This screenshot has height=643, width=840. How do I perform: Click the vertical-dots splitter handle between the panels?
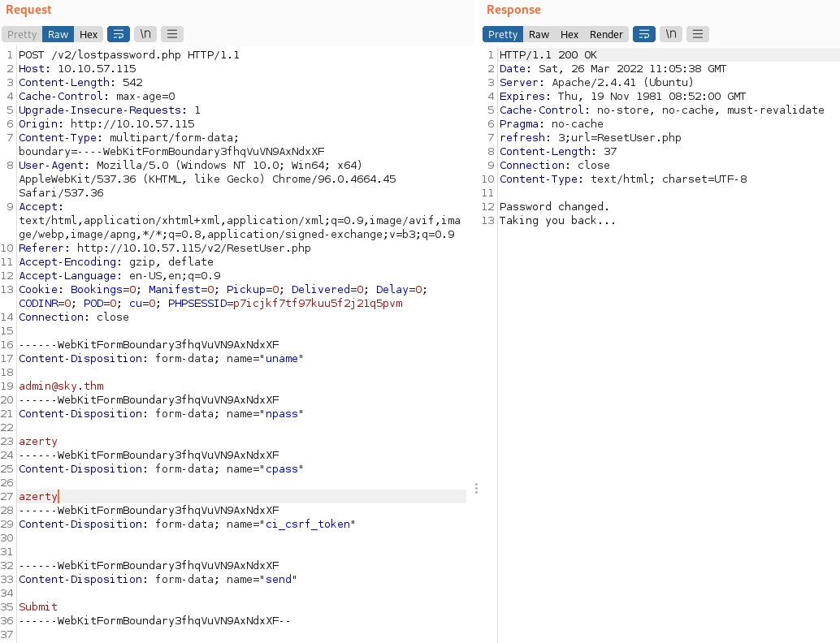point(476,489)
